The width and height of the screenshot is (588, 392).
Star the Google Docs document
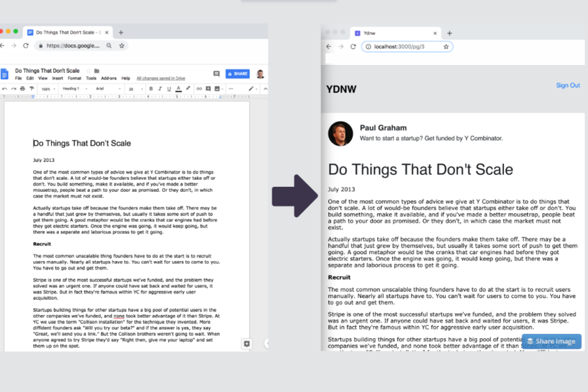coord(88,71)
